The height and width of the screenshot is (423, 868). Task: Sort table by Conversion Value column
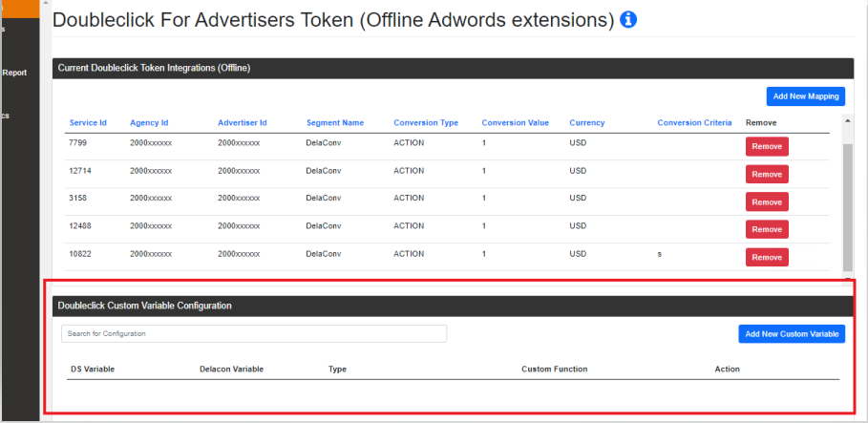click(x=516, y=123)
